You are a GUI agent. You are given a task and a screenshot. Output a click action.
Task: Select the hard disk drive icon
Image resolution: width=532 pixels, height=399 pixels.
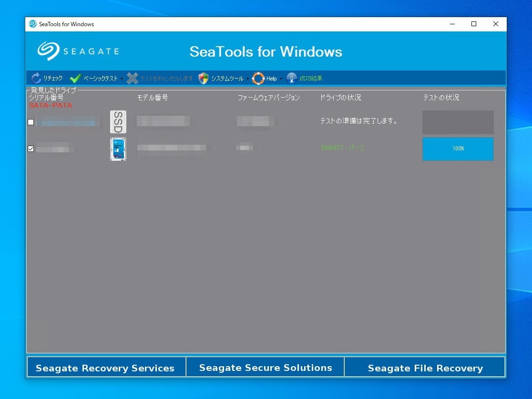point(118,149)
